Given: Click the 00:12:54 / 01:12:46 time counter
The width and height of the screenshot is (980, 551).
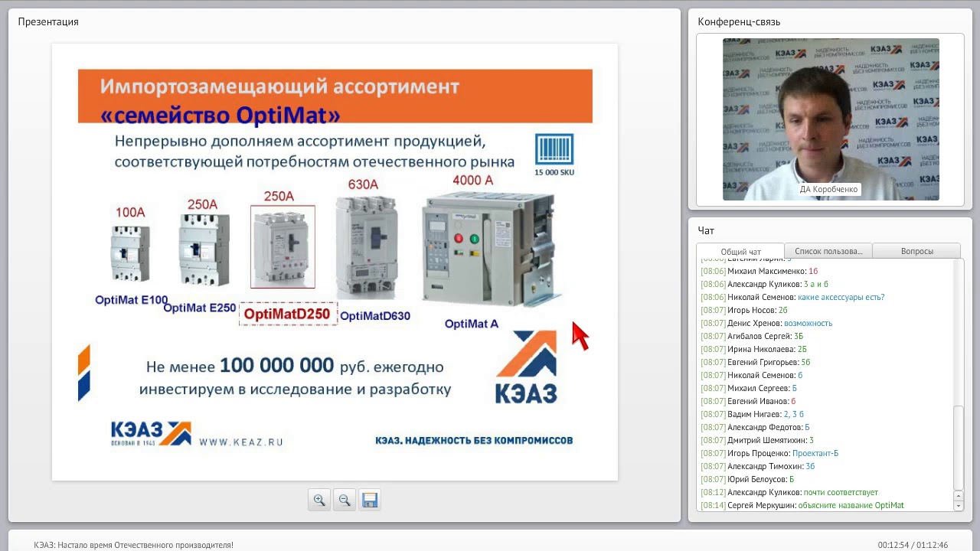Looking at the screenshot, I should [x=913, y=545].
